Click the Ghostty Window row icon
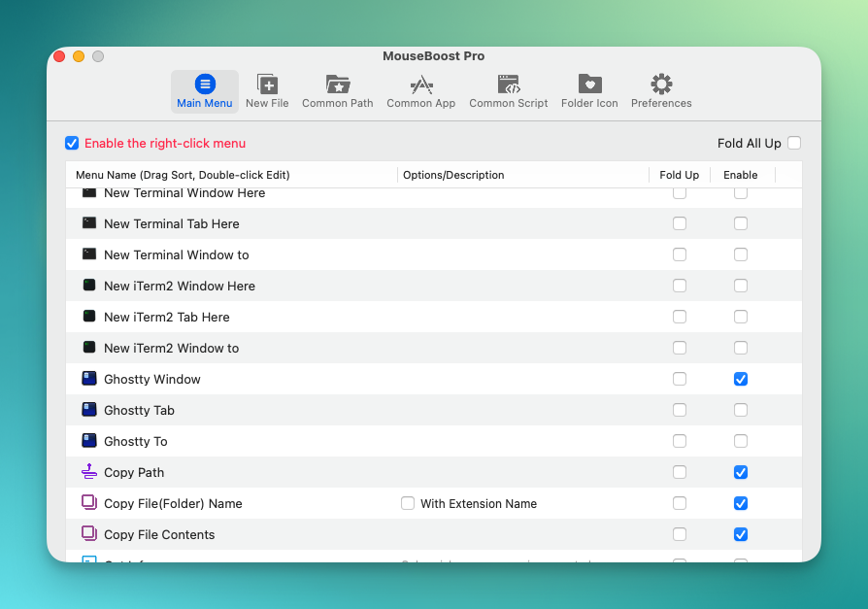Screen dimensions: 868x609 click(89, 379)
